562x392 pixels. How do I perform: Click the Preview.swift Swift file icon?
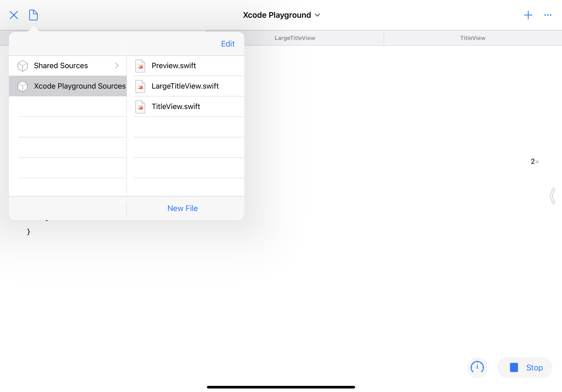pos(140,66)
